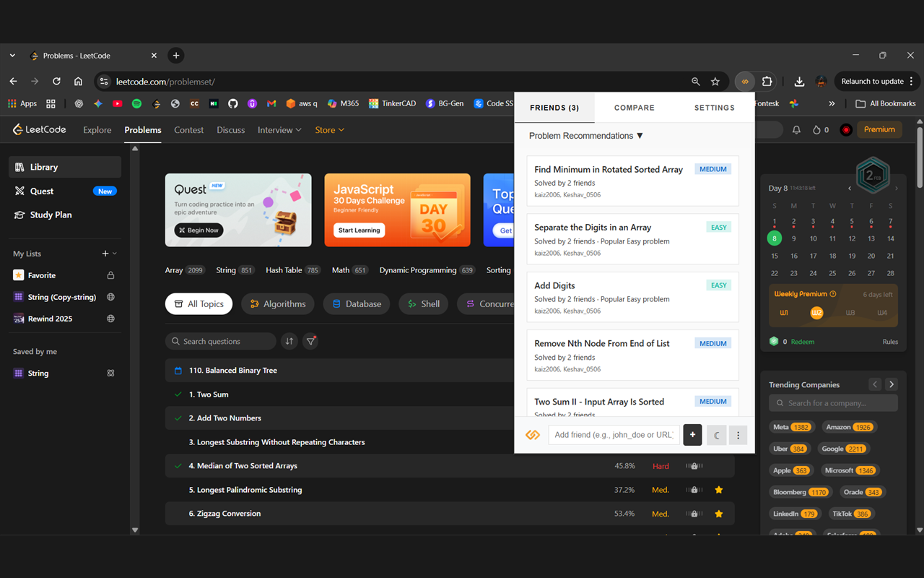Click the Start Learning button
Image resolution: width=924 pixels, height=578 pixels.
(x=359, y=230)
